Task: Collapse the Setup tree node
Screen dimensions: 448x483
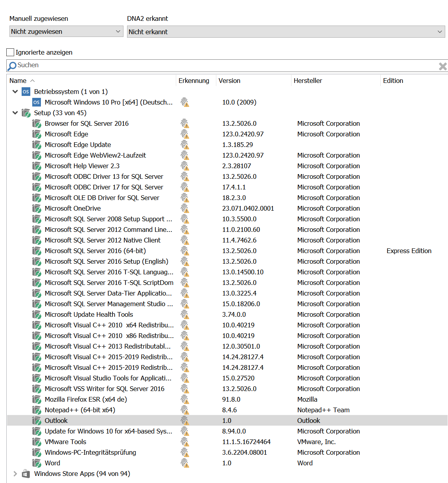Action: (x=15, y=113)
